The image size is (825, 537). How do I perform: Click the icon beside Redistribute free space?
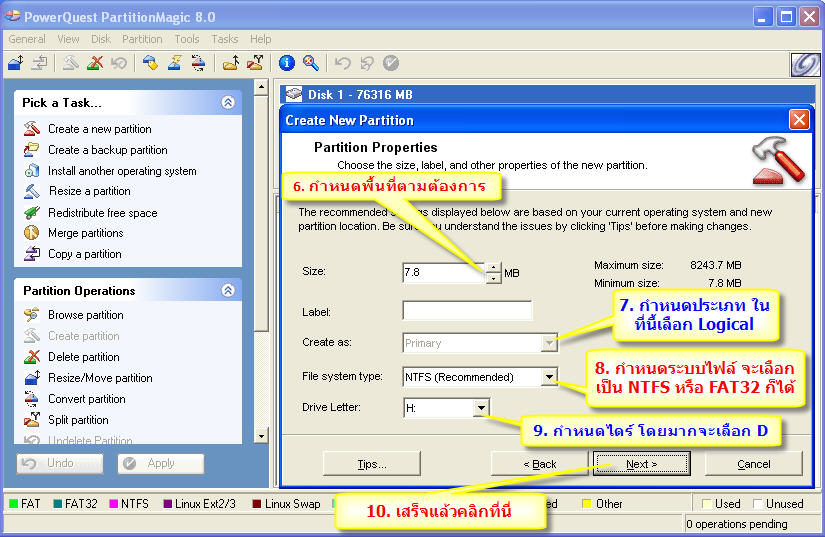coord(32,212)
